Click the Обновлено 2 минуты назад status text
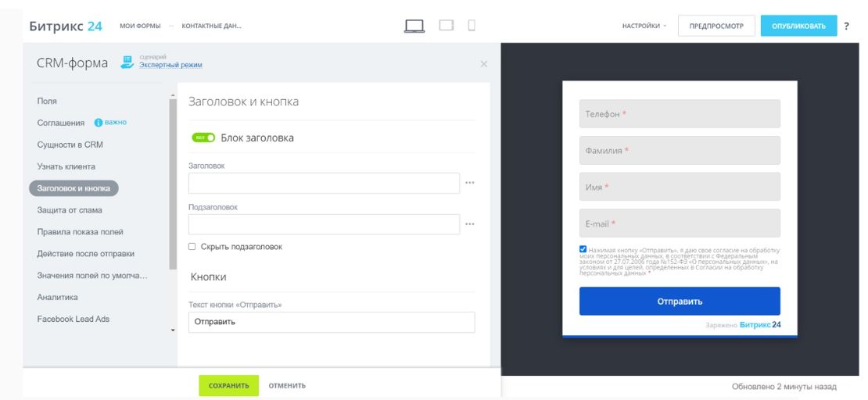This screenshot has height=400, width=868. click(784, 387)
